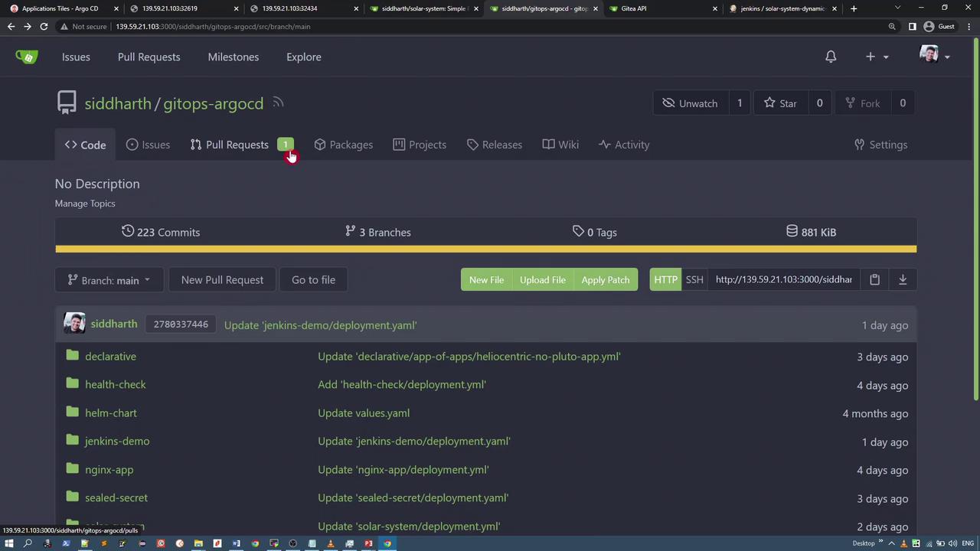Switch to the Activity tab

(x=624, y=145)
